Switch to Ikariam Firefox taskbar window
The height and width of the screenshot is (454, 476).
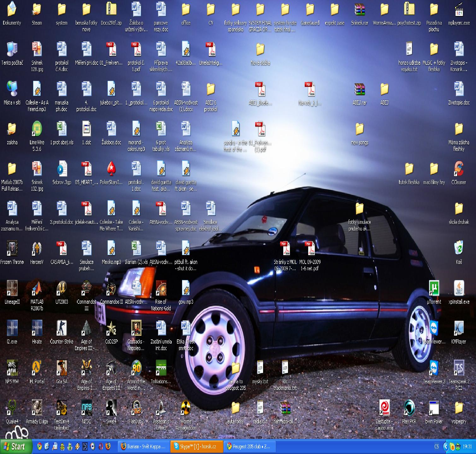(x=144, y=446)
